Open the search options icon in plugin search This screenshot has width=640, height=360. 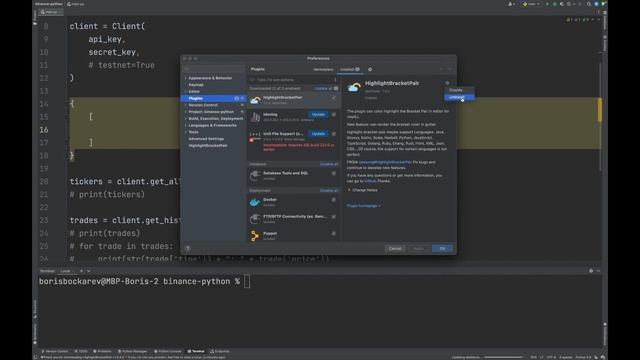click(335, 80)
